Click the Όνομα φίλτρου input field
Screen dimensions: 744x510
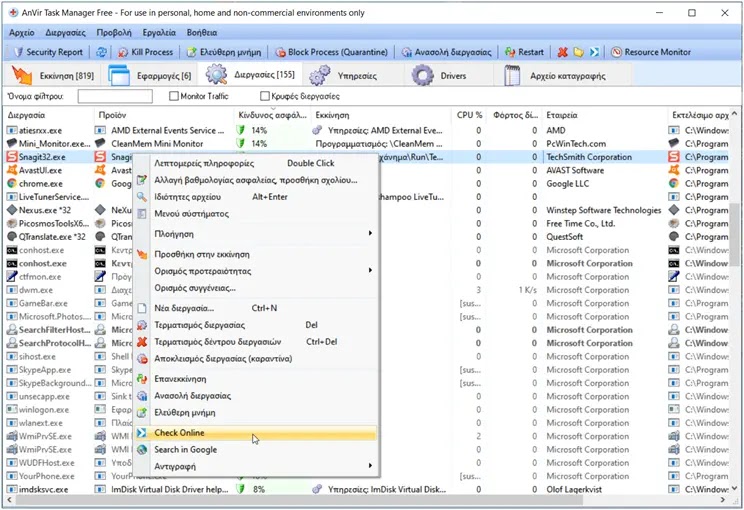point(115,96)
